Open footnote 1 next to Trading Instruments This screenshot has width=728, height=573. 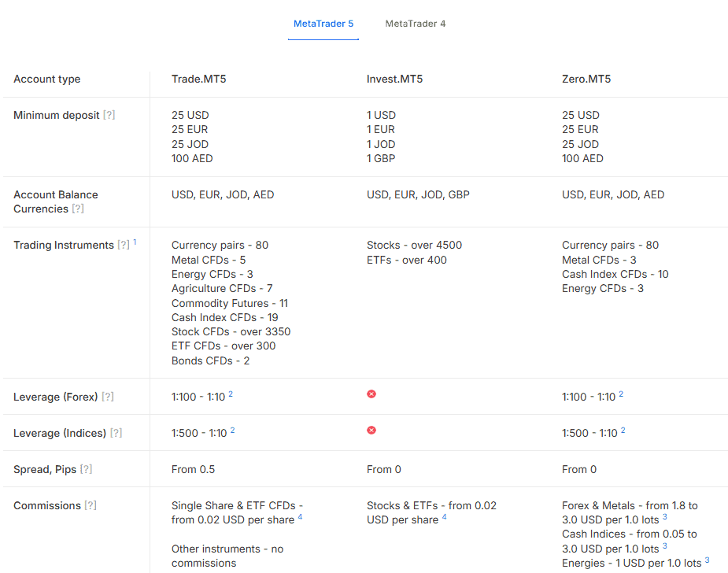tap(134, 242)
